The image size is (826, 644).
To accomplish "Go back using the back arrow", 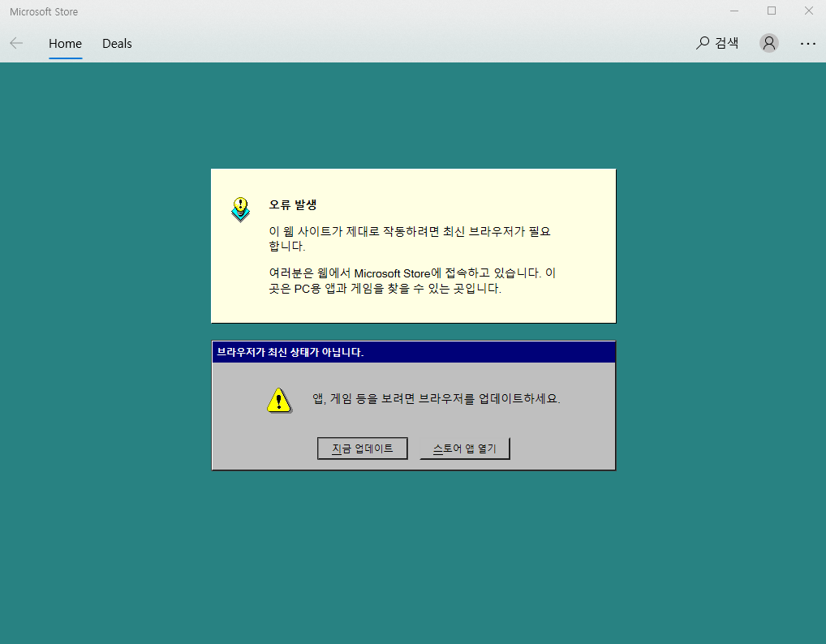I will [16, 43].
